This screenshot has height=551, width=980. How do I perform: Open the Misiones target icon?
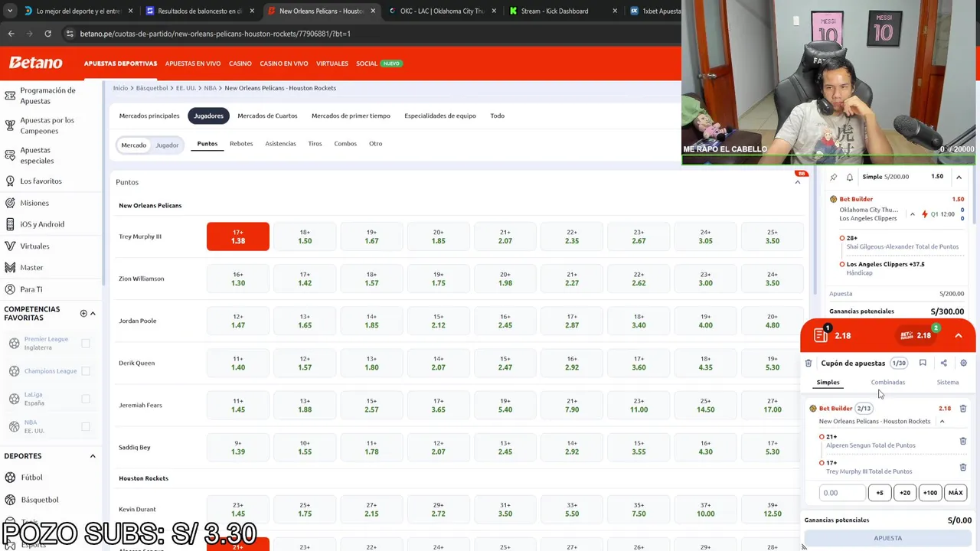(10, 203)
